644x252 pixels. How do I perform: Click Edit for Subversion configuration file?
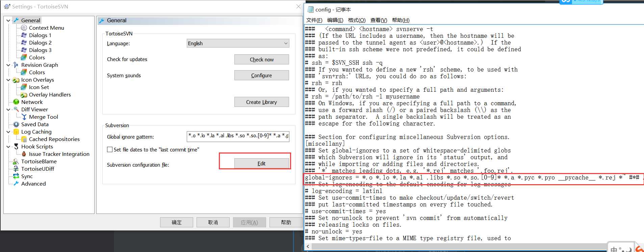point(262,163)
